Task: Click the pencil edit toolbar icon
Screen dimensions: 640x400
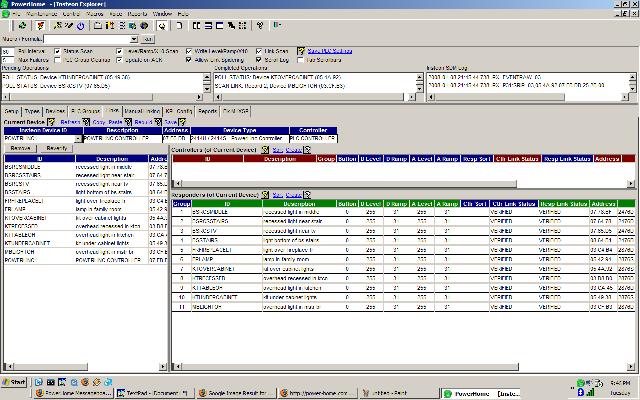Action: click(69, 25)
